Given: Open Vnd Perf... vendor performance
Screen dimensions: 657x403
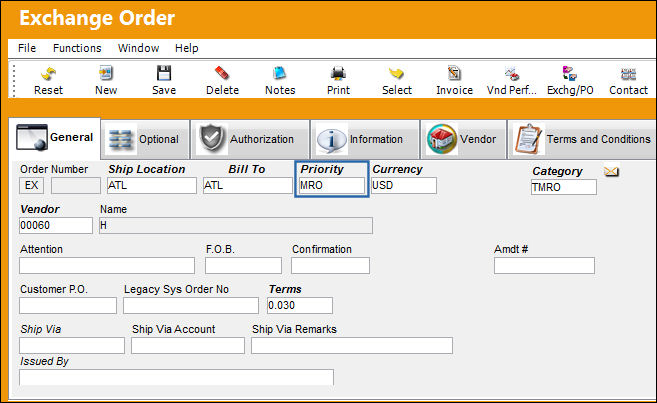Looking at the screenshot, I should [x=512, y=80].
